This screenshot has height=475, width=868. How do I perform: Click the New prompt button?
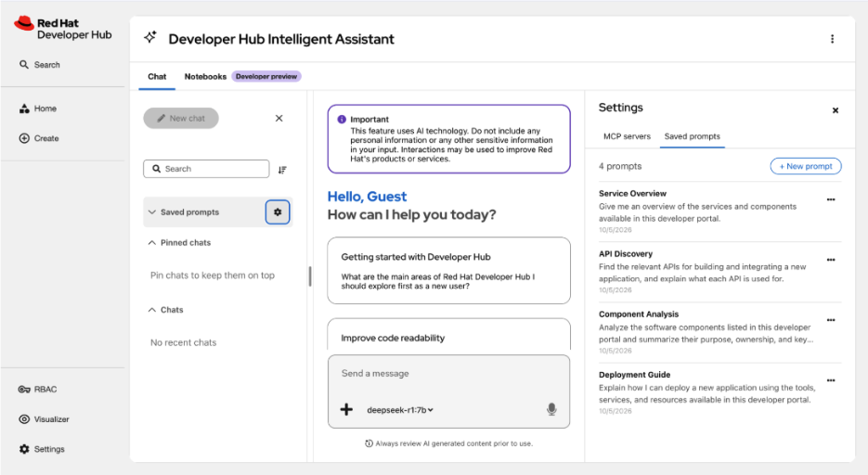(806, 166)
